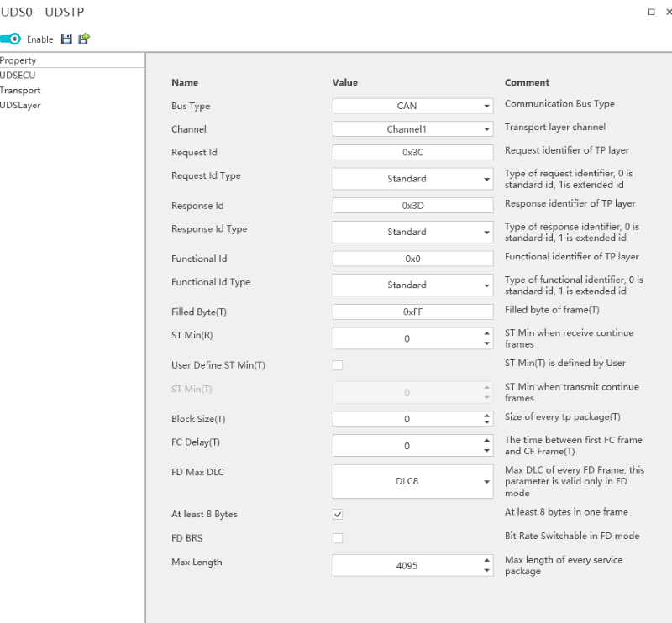Uncheck the At least 8 Bytes checkbox
This screenshot has width=672, height=623.
point(338,514)
